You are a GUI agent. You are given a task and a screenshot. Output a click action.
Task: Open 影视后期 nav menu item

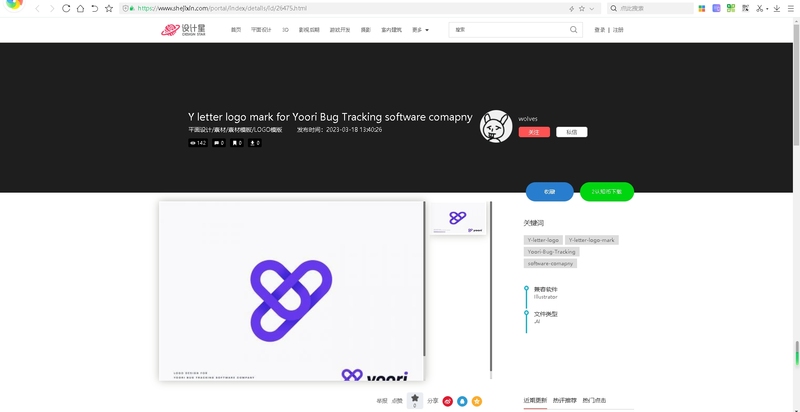coord(309,30)
